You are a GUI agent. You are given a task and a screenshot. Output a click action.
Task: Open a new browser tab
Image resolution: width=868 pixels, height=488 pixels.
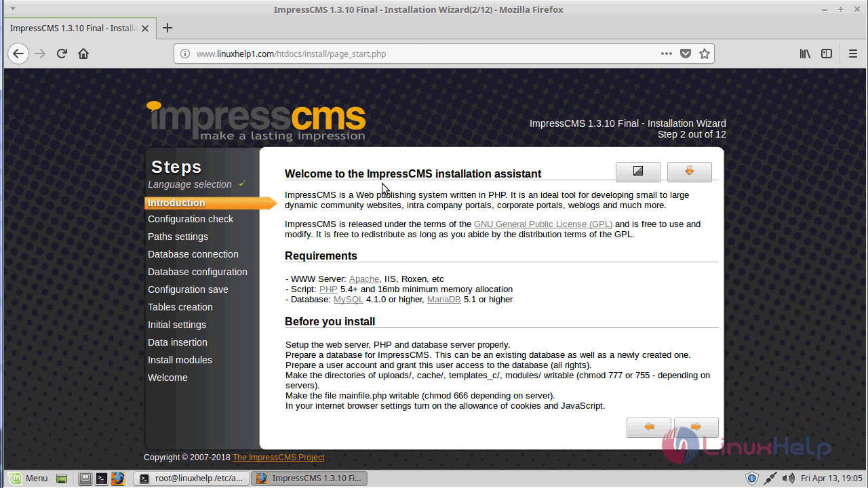(167, 28)
